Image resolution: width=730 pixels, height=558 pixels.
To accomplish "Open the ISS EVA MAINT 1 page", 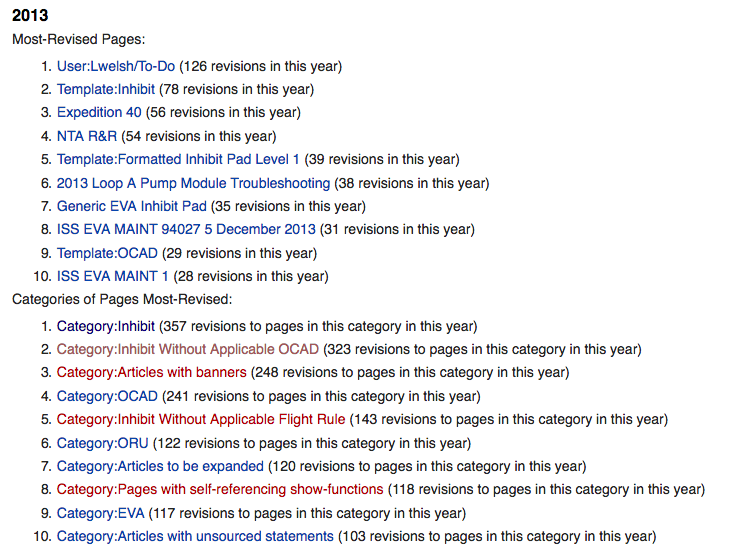I will coord(113,276).
